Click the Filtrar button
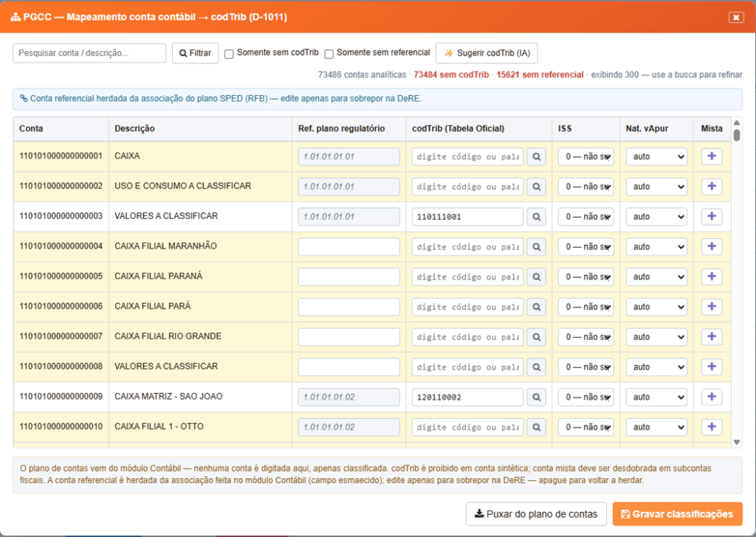The height and width of the screenshot is (537, 756). click(195, 53)
